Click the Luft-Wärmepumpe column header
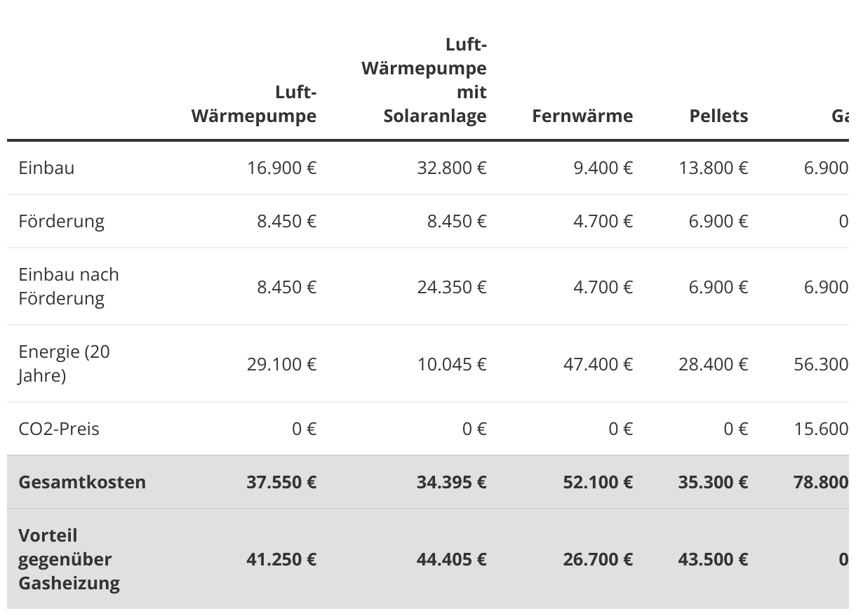The image size is (856, 616). pos(254,104)
